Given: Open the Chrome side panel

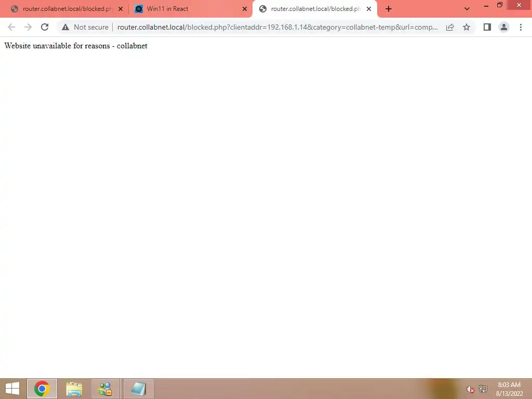Looking at the screenshot, I should [x=487, y=27].
